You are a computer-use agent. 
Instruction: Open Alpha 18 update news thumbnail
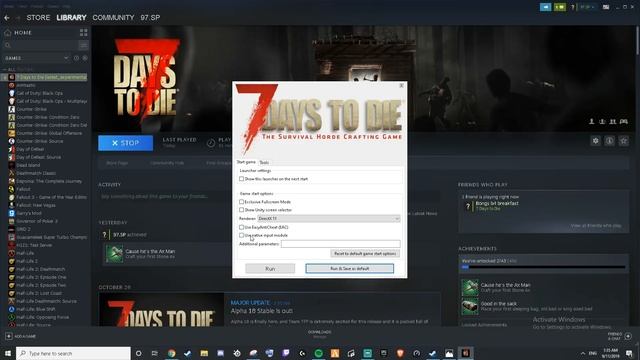point(161,309)
